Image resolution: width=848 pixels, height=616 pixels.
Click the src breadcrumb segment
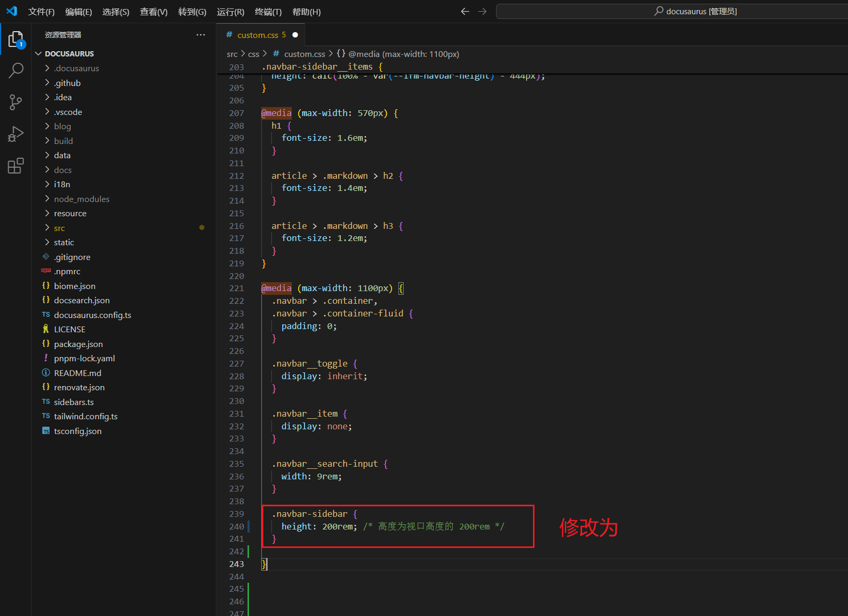point(232,54)
